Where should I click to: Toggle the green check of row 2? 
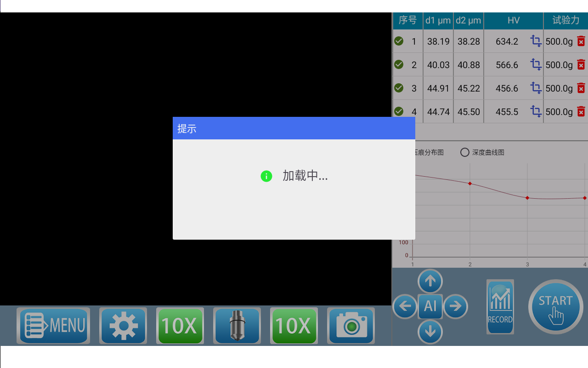[399, 64]
